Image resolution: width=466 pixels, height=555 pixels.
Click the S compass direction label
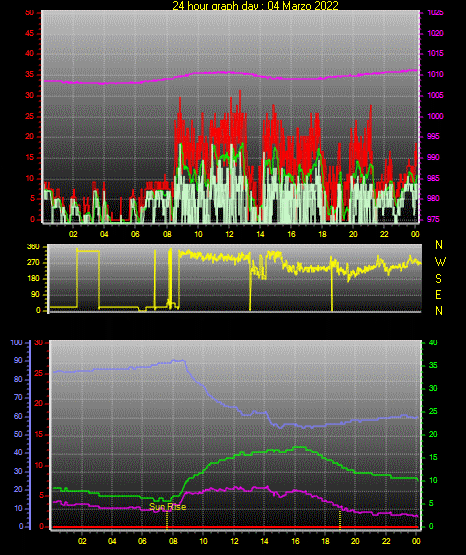(x=438, y=279)
